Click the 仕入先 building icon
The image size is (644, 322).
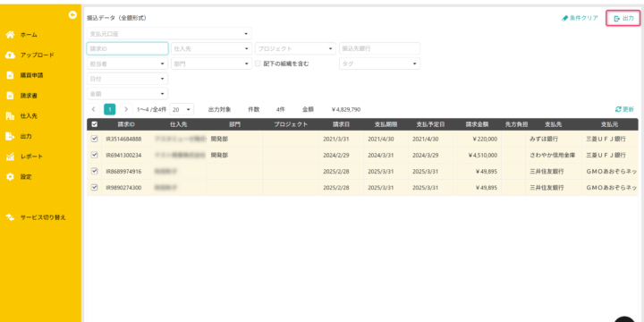pos(10,115)
